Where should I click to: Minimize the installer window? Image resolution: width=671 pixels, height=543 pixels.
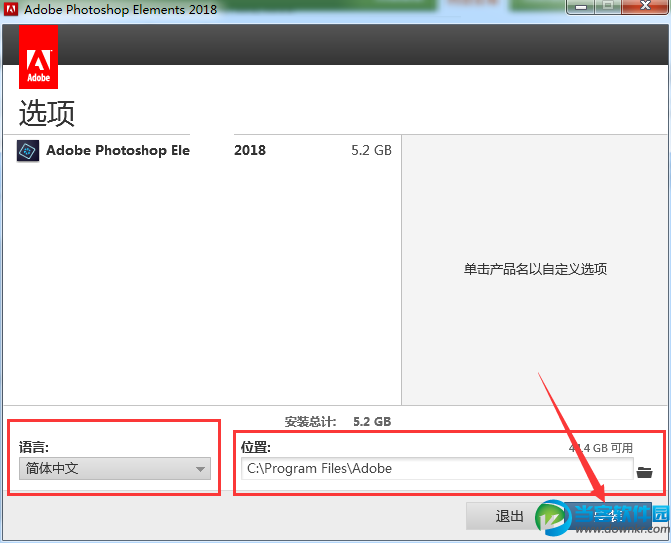(x=581, y=7)
